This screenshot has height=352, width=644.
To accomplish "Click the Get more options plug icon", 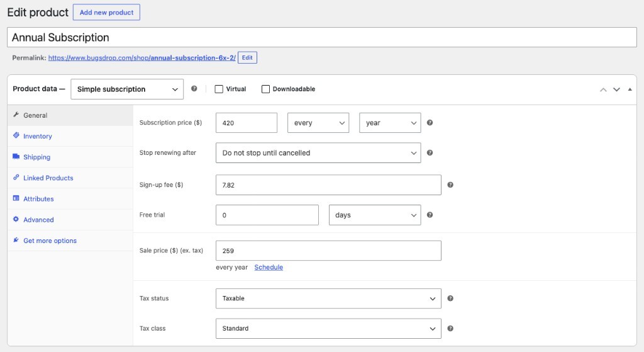I will point(16,240).
